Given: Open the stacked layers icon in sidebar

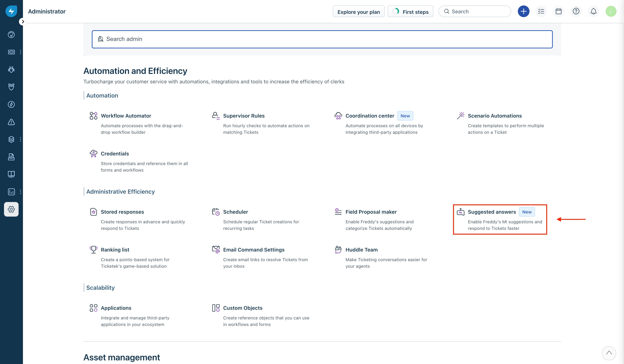Looking at the screenshot, I should point(11,139).
